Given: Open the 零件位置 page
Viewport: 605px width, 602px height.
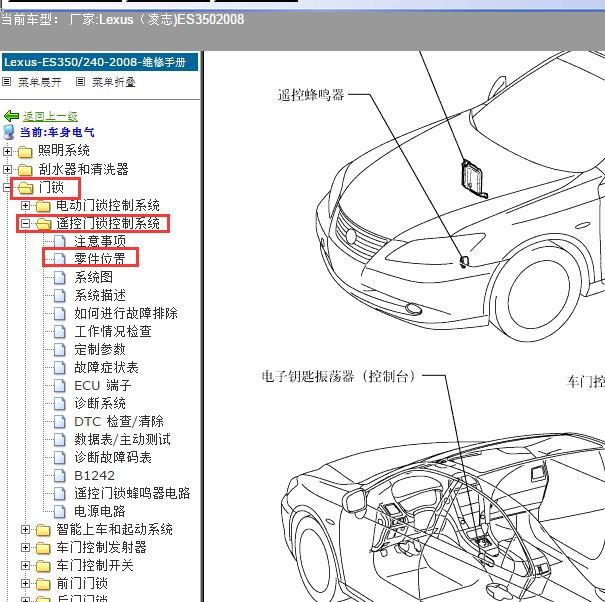Looking at the screenshot, I should coord(100,259).
